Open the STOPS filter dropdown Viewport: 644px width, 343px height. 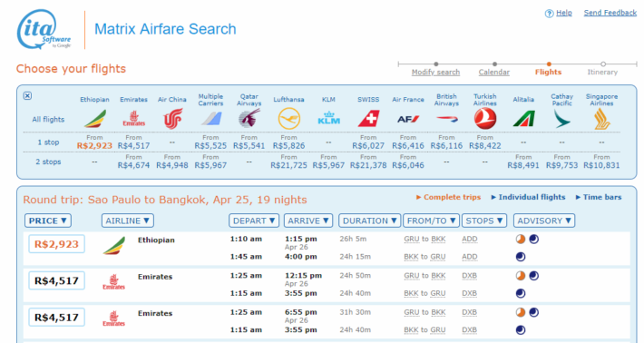pyautogui.click(x=484, y=220)
